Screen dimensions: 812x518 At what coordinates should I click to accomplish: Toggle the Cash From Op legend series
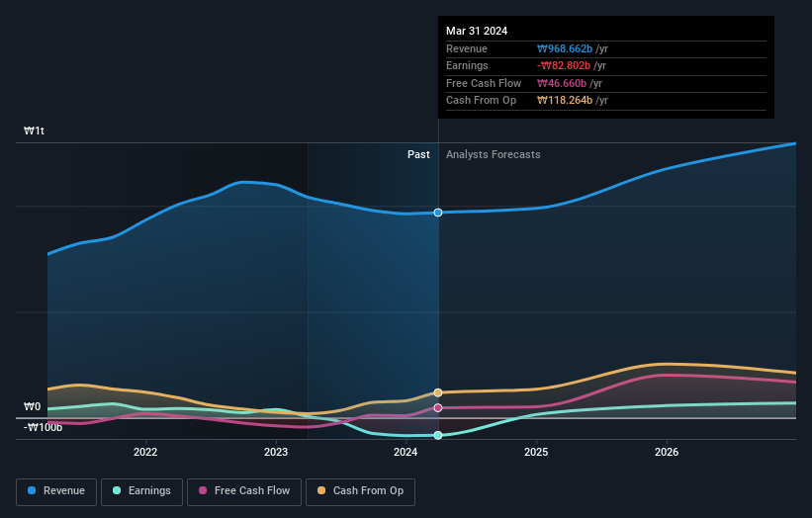(360, 491)
